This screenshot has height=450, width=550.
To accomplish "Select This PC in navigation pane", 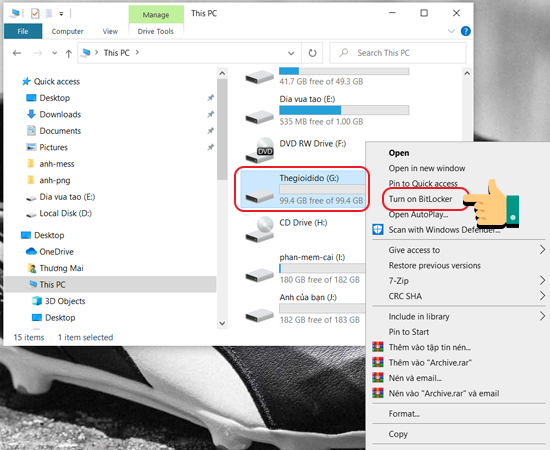I will point(110,284).
